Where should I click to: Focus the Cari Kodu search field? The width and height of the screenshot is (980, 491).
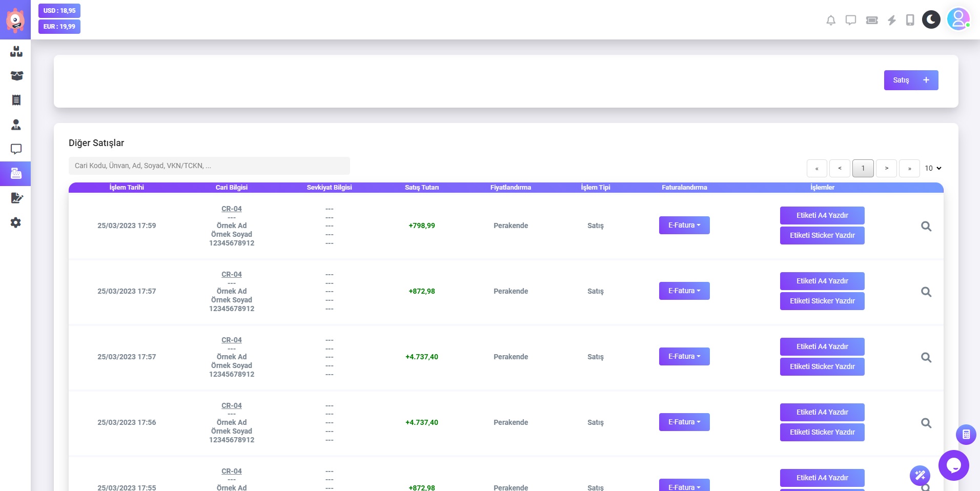pyautogui.click(x=209, y=166)
